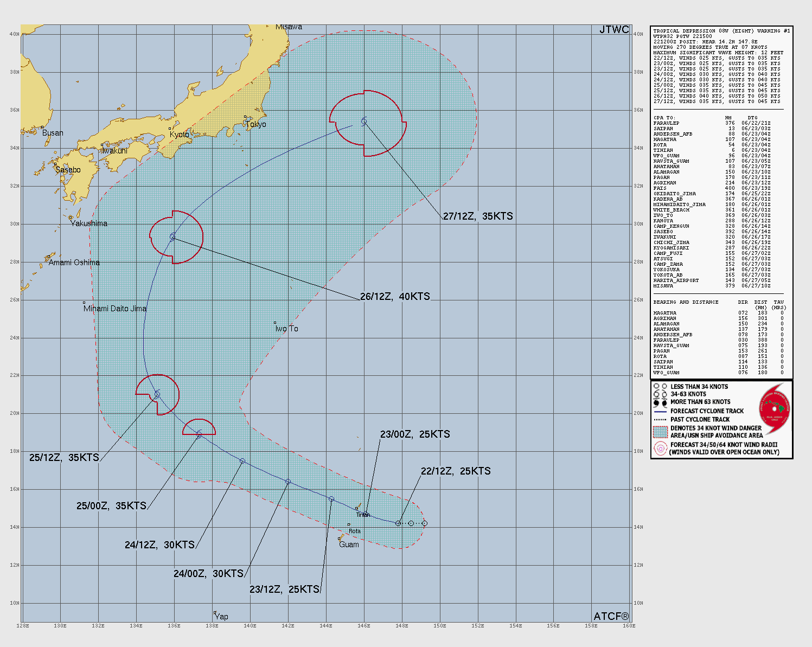Click the track circle at the 24/00Z forecast position
Viewport: 812px width, 647px height.
288,482
